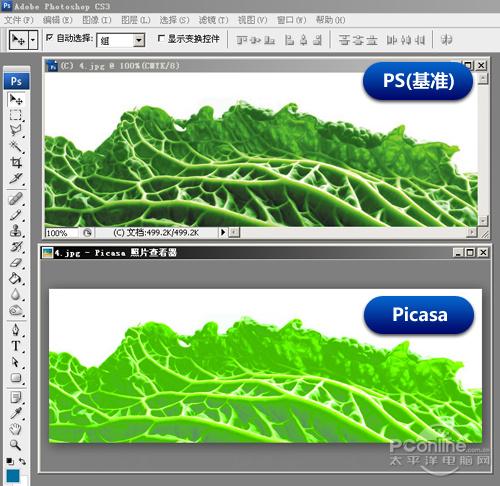Open the 图像(I) menu

click(x=97, y=20)
